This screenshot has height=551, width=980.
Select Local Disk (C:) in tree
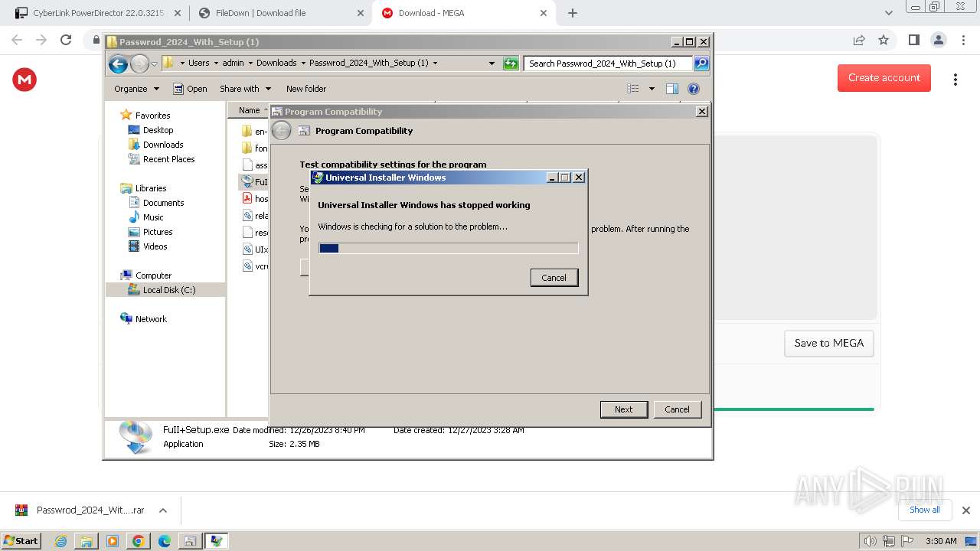click(168, 290)
